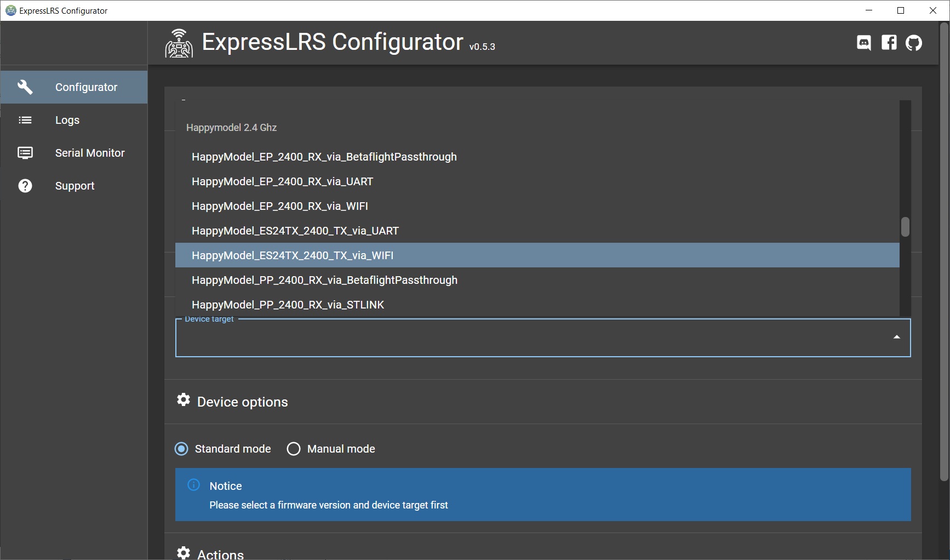Click the Serial Monitor icon

coord(25,153)
